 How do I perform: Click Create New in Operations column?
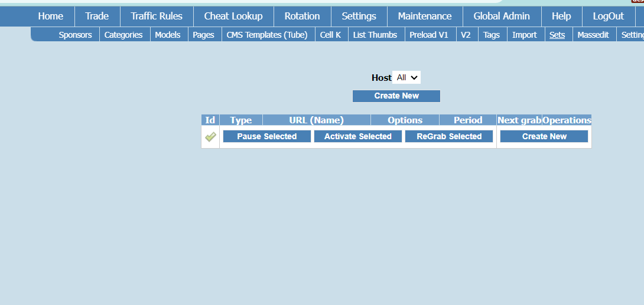click(x=544, y=136)
